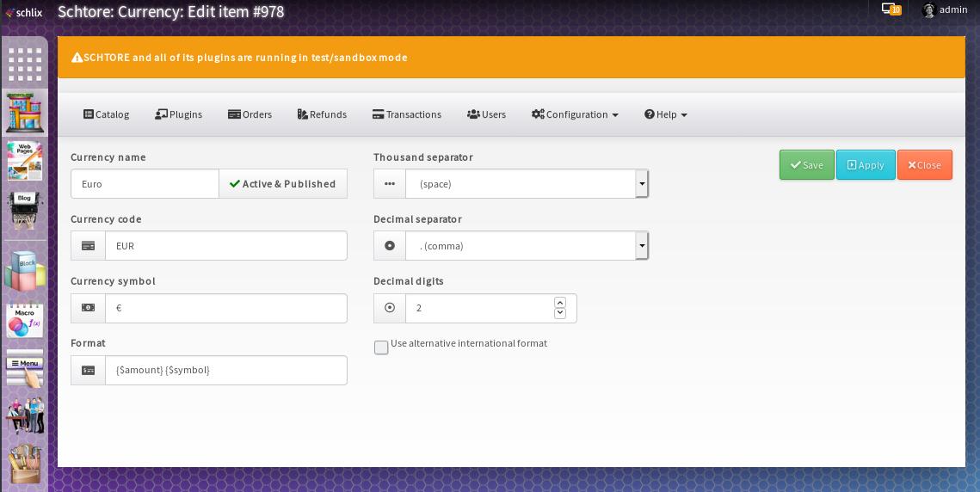Screen dimensions: 980x492
Task: Go to the Refunds tab
Action: pyautogui.click(x=322, y=114)
